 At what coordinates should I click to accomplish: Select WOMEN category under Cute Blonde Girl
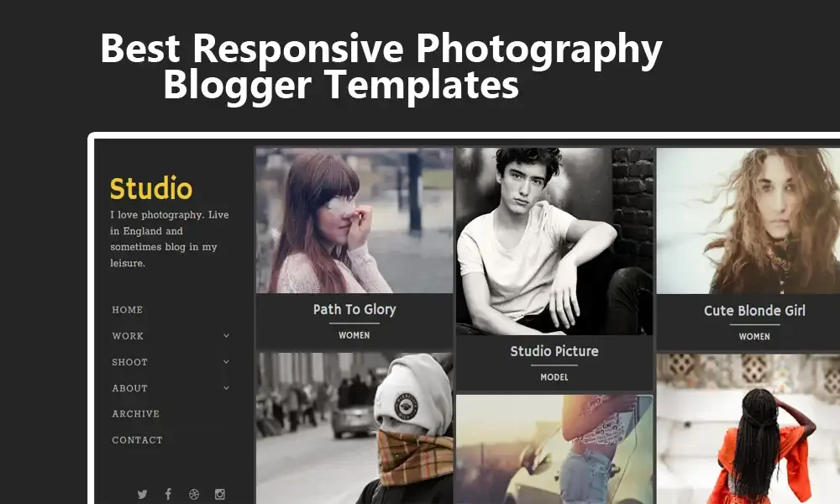tap(754, 336)
